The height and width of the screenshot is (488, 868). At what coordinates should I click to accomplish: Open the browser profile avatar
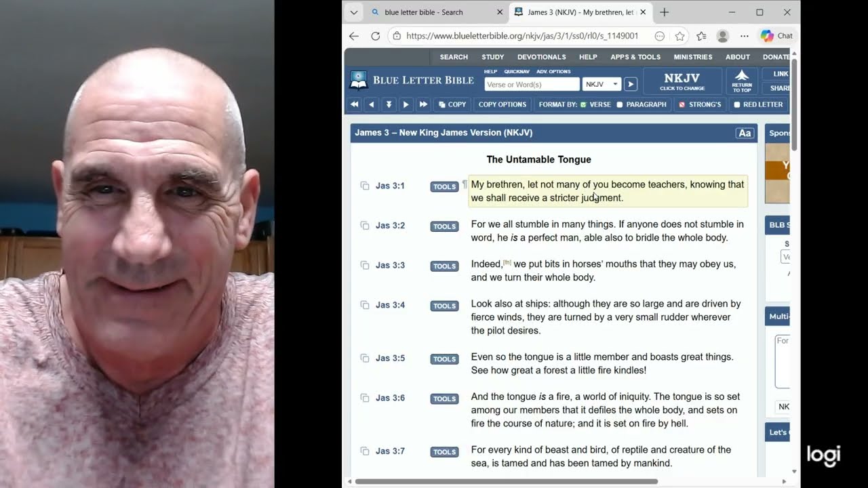(723, 36)
